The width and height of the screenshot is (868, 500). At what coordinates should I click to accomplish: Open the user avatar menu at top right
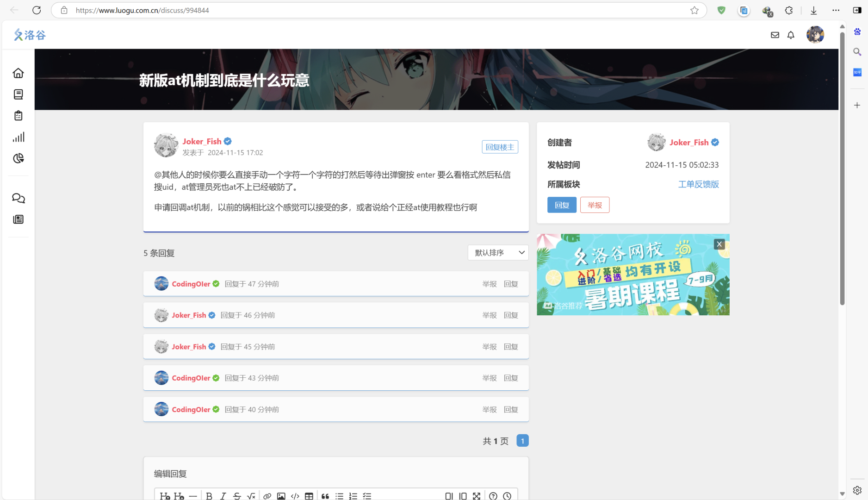(x=815, y=35)
